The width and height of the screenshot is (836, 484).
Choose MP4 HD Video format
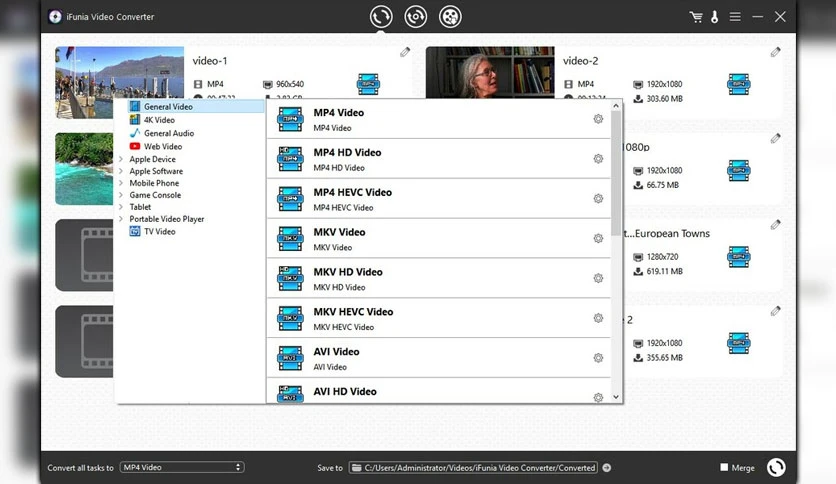438,159
